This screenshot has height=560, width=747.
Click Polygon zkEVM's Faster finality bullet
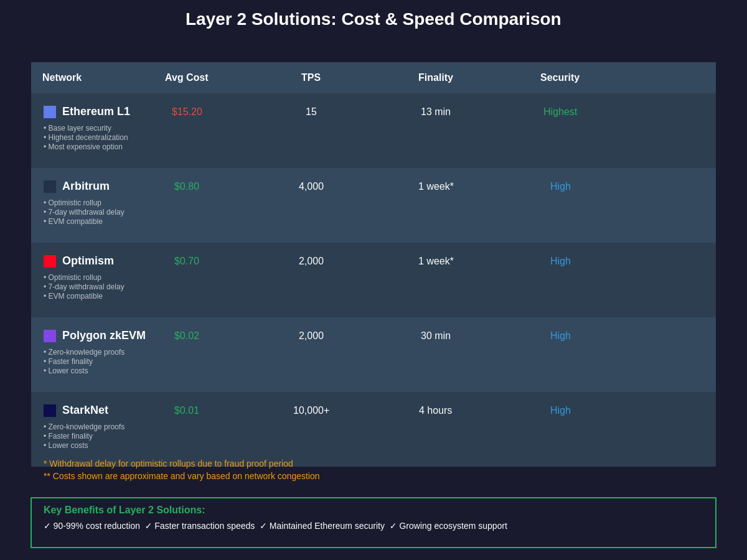point(68,362)
